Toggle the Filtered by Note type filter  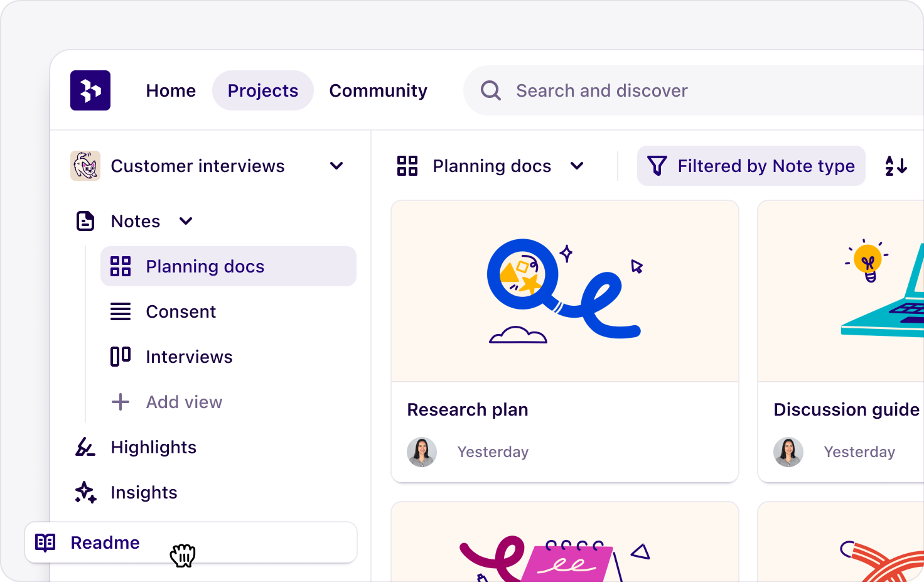click(751, 166)
